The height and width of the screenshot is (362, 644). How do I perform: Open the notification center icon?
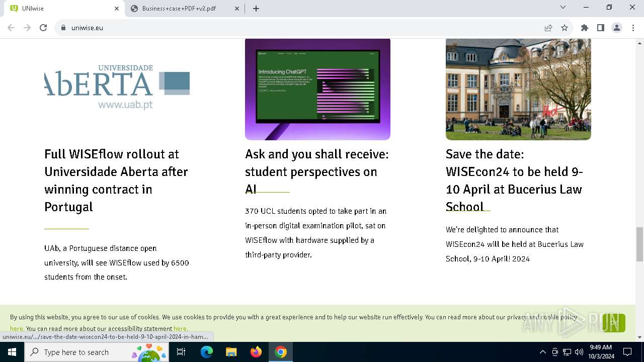tap(627, 352)
